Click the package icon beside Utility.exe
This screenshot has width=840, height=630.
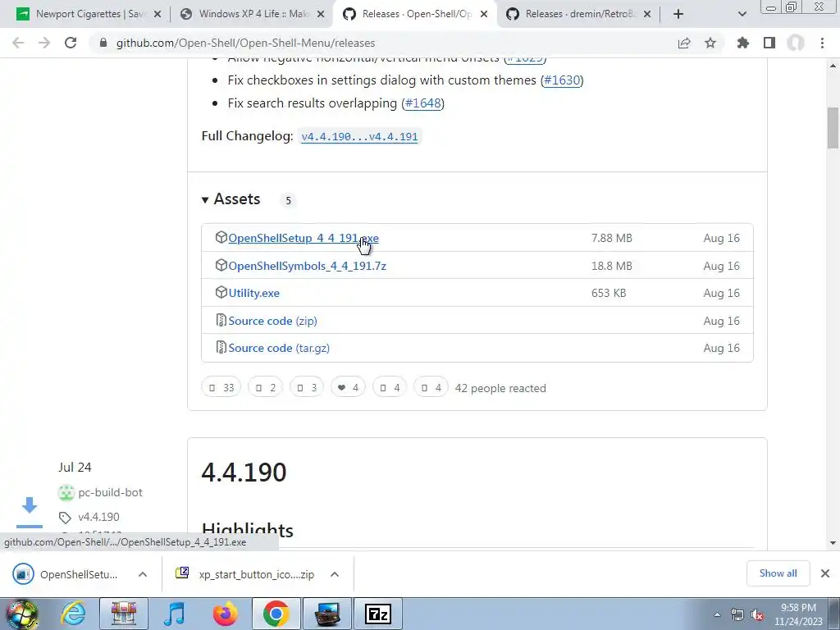pos(221,292)
